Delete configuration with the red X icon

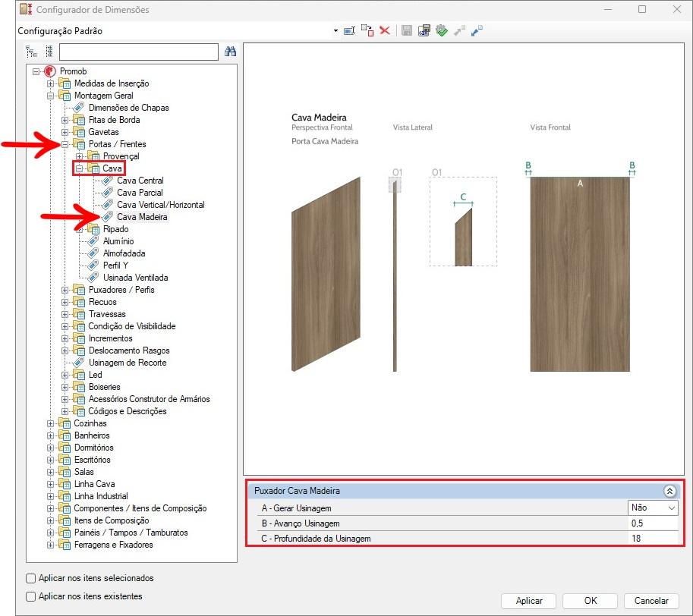coord(385,31)
